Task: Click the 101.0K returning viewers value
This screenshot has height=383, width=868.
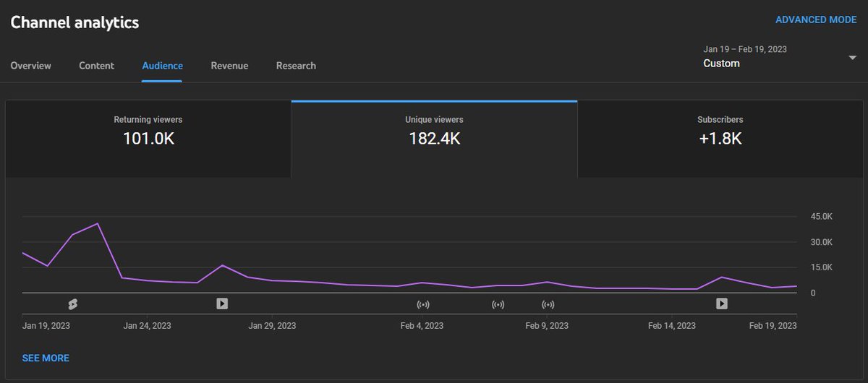Action: 148,138
